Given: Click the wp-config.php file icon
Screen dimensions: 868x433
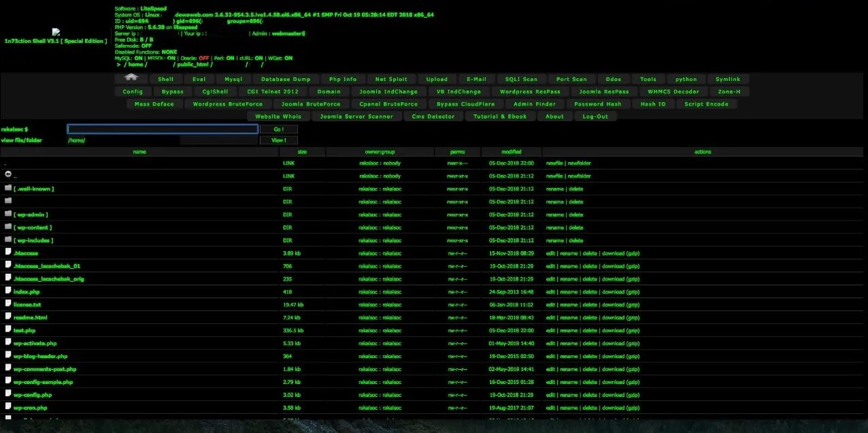Looking at the screenshot, I should [x=8, y=395].
